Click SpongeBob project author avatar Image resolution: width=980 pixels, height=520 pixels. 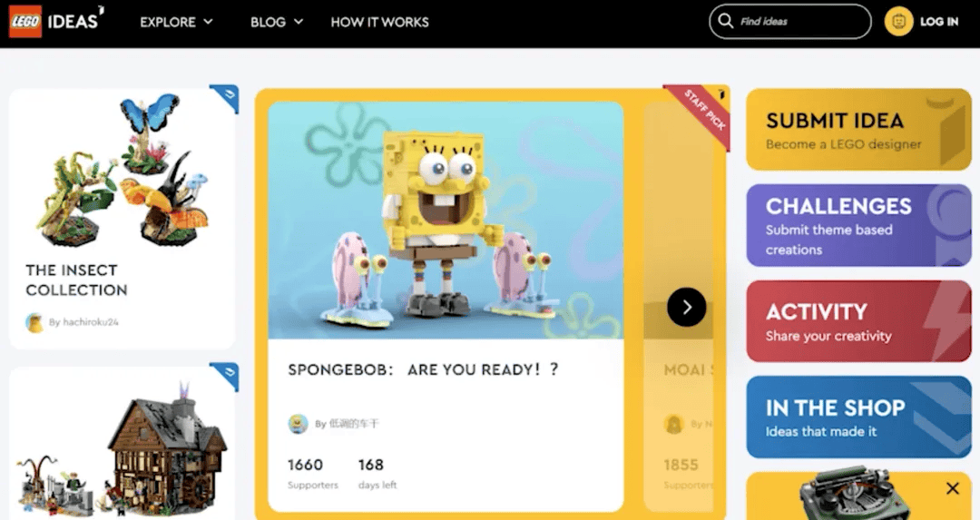click(298, 424)
